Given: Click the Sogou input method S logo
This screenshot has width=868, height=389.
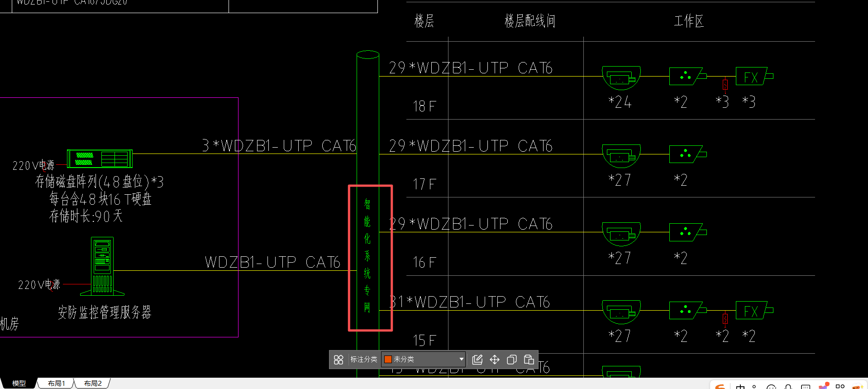Looking at the screenshot, I should pos(720,386).
